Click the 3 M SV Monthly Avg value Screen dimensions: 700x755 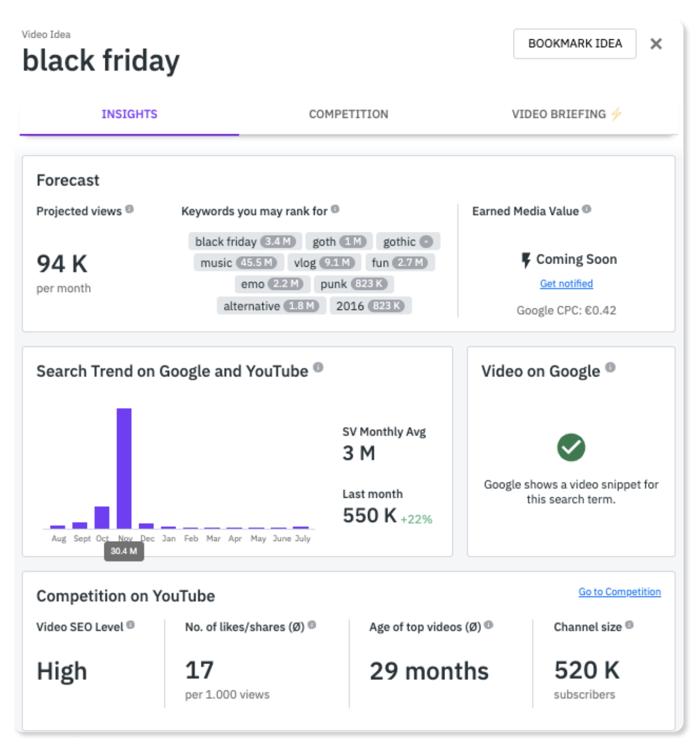click(359, 453)
